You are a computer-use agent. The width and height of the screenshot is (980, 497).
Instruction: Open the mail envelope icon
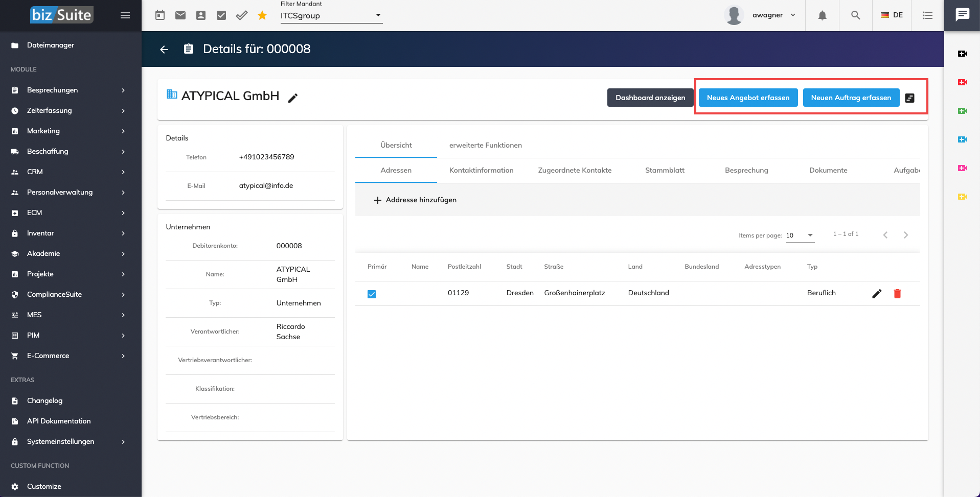[180, 15]
